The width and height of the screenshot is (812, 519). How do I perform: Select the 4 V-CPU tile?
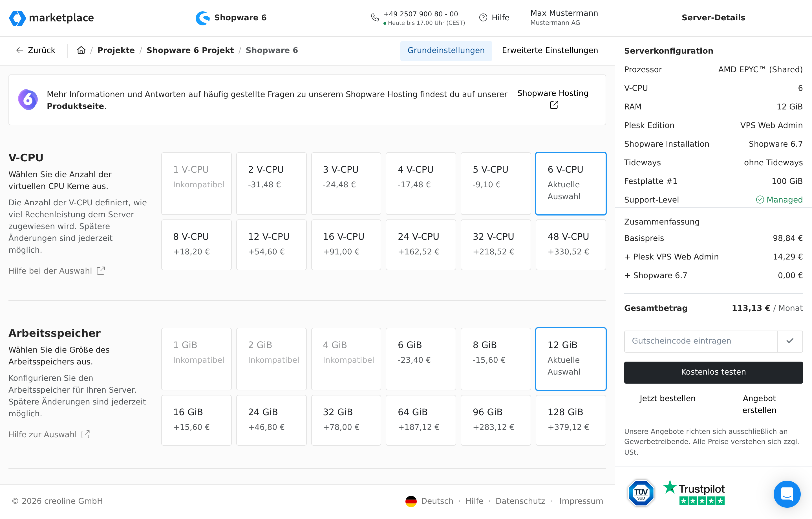[x=420, y=183]
